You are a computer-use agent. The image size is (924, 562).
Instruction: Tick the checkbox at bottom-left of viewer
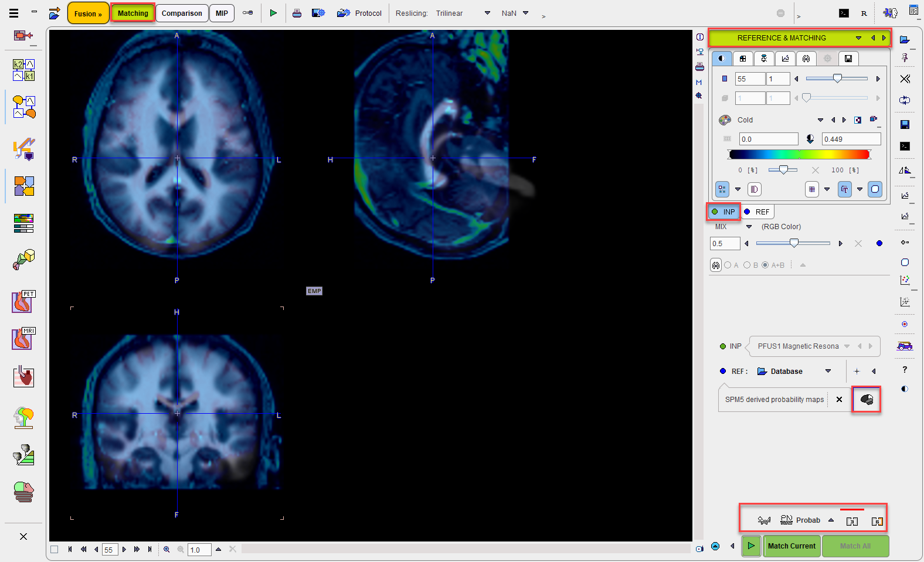coord(55,549)
